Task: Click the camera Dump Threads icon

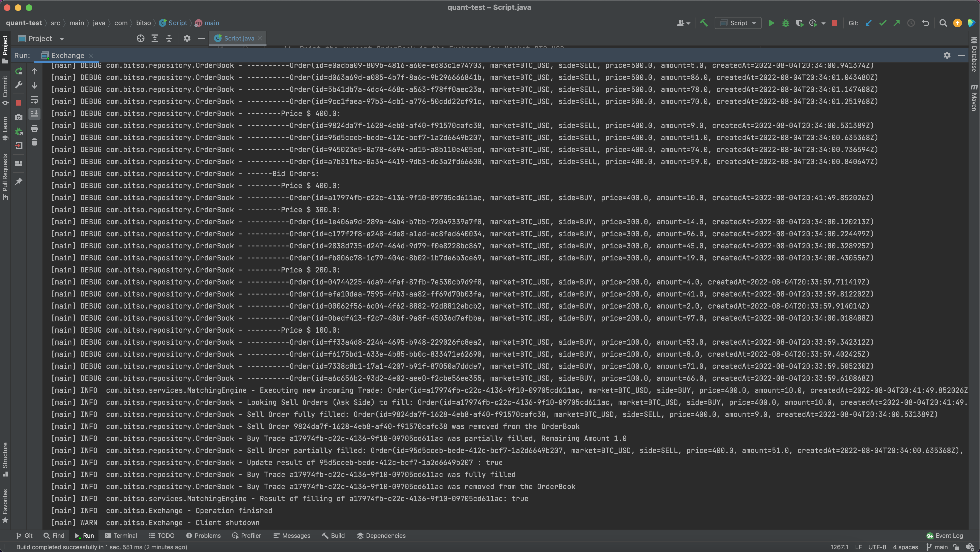Action: pyautogui.click(x=19, y=117)
